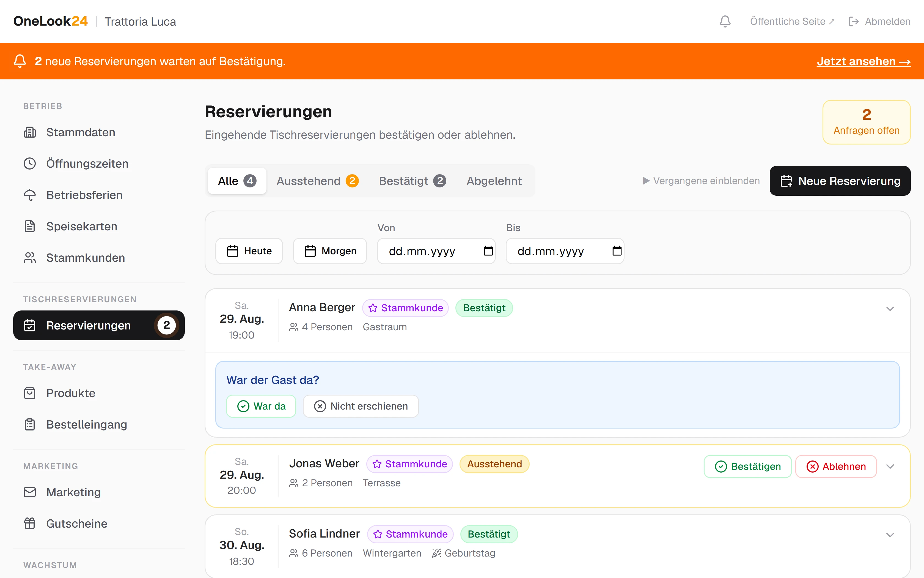The image size is (924, 578).
Task: Switch to the Ausstehend tab
Action: coord(317,181)
